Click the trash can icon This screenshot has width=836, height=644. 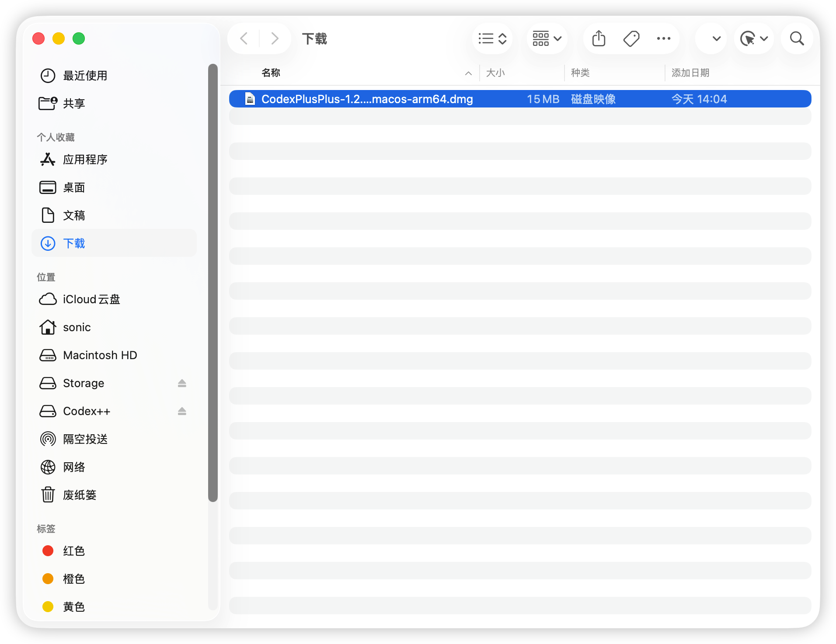point(48,495)
